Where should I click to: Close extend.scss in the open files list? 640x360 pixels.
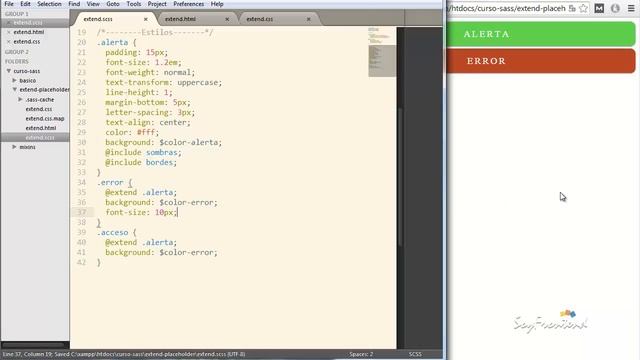tap(9, 22)
